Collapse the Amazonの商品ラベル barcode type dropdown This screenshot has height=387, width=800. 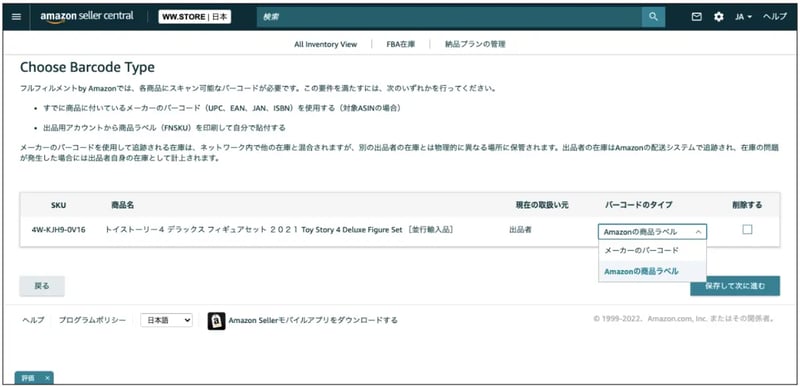point(653,232)
